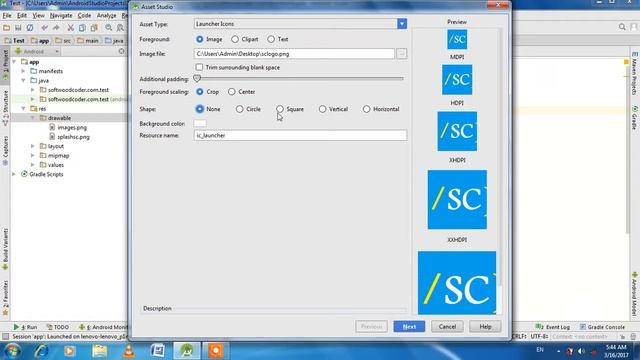Open Windows Explorer from taskbar

pos(99,351)
